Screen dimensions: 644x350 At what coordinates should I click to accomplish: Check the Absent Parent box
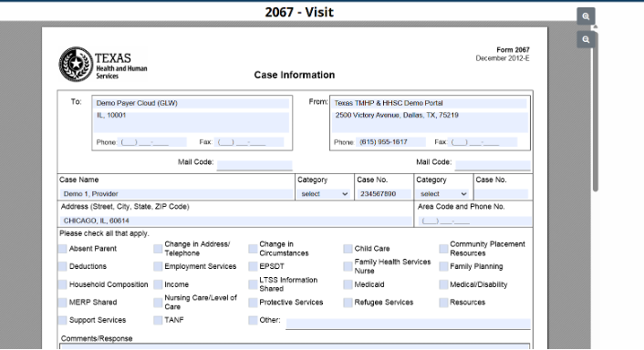click(x=62, y=249)
